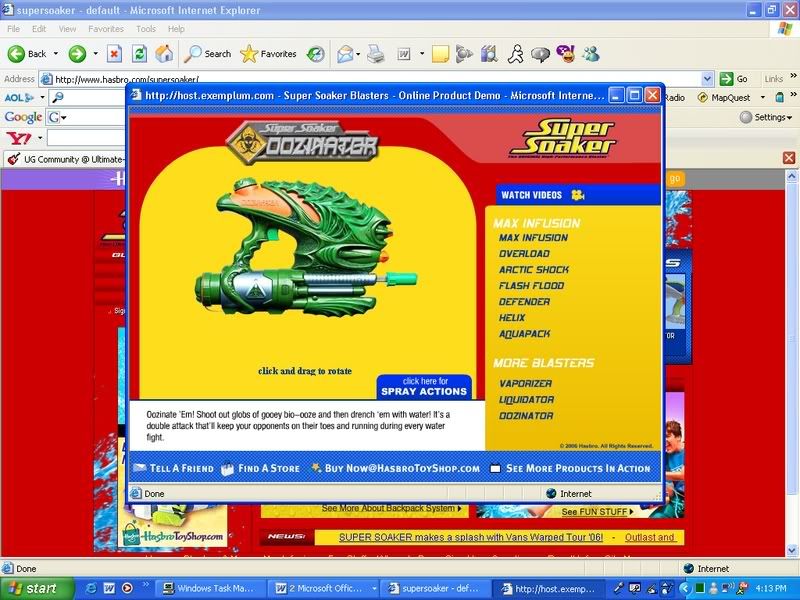
Task: Click the Tell A Friend link
Action: [173, 468]
